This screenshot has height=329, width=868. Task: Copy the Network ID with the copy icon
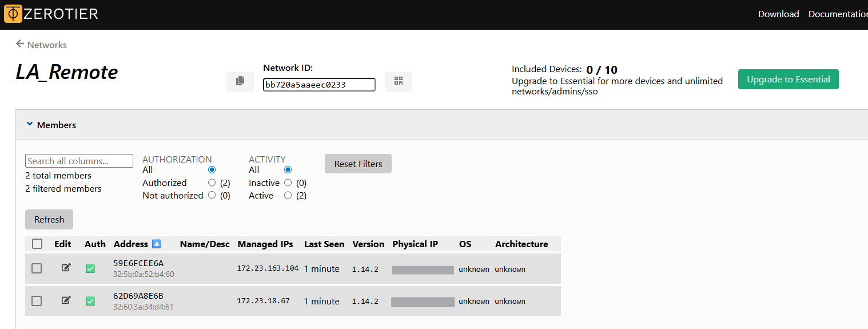(x=240, y=81)
